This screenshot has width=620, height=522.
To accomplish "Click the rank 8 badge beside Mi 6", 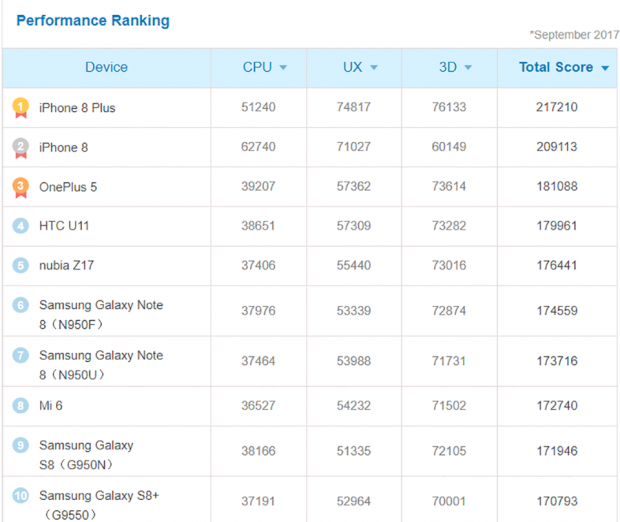I will tap(20, 405).
